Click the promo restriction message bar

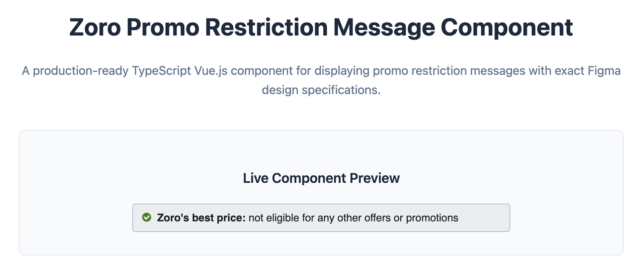pyautogui.click(x=321, y=217)
